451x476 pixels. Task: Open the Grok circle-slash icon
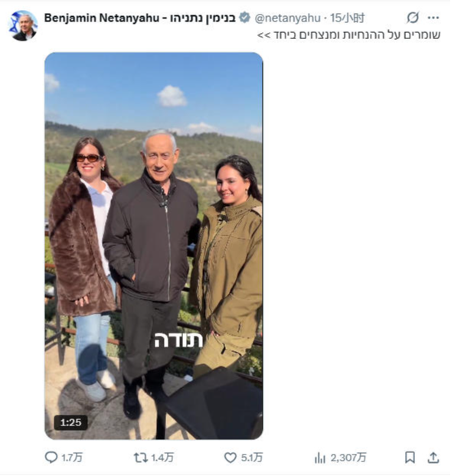click(413, 18)
